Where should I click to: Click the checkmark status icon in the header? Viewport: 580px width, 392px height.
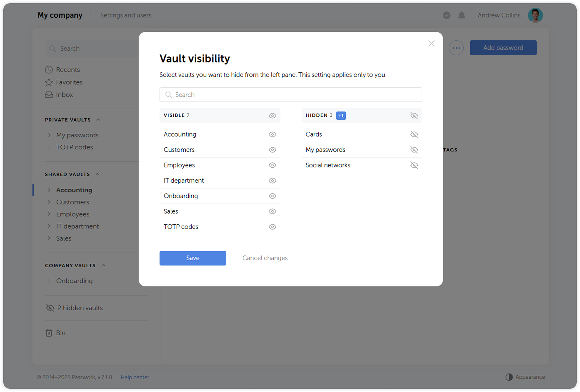coord(446,15)
